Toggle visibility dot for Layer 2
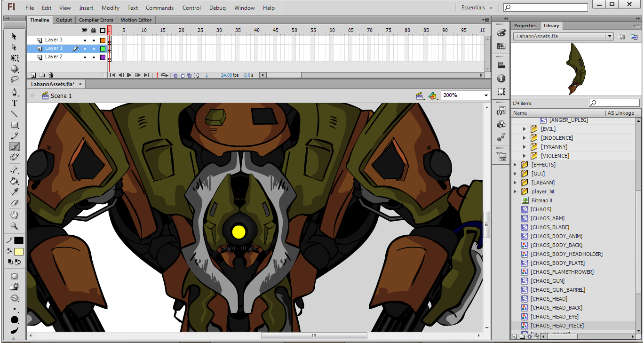Screen dimensions: 644x343 (85, 57)
